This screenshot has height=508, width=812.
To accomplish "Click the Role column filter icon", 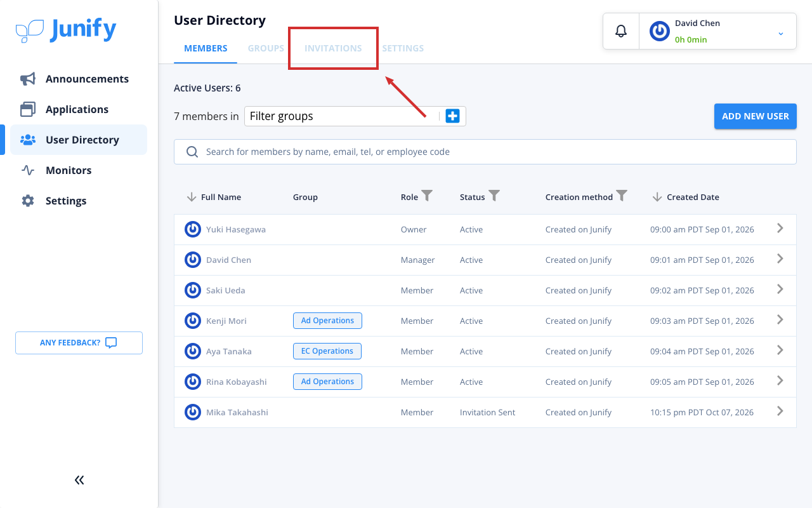I will coord(428,196).
